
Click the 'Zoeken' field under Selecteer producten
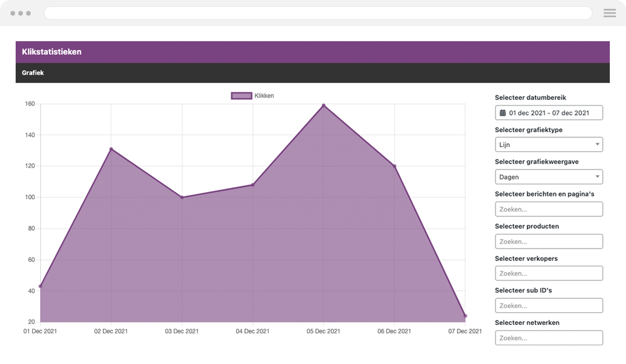[549, 241]
